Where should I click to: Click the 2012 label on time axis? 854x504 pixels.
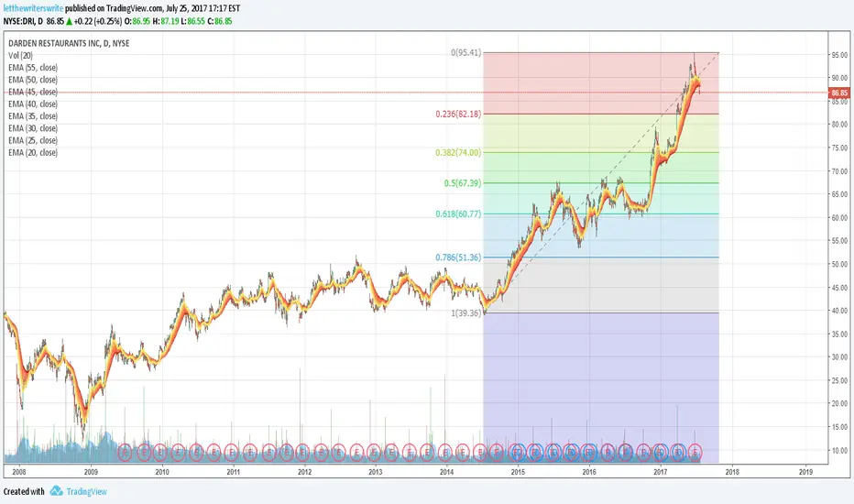point(304,472)
